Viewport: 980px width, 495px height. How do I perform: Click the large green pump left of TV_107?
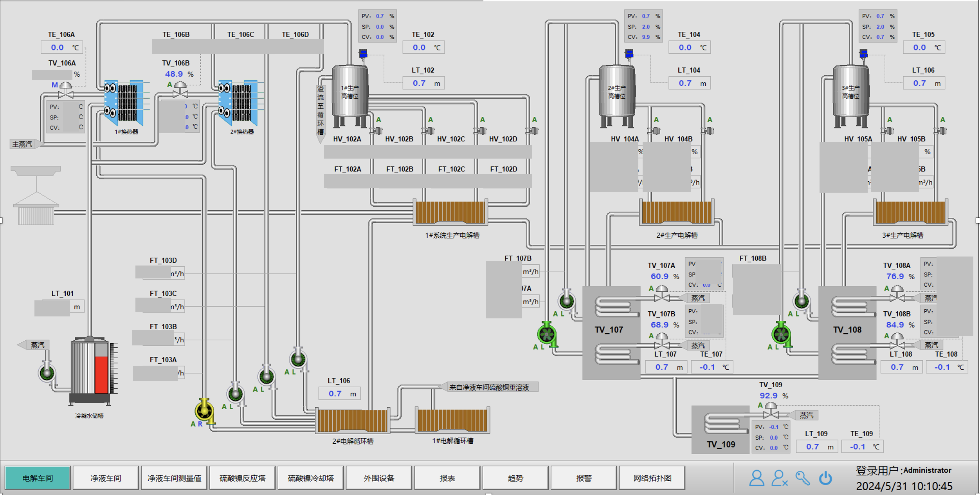coord(547,334)
